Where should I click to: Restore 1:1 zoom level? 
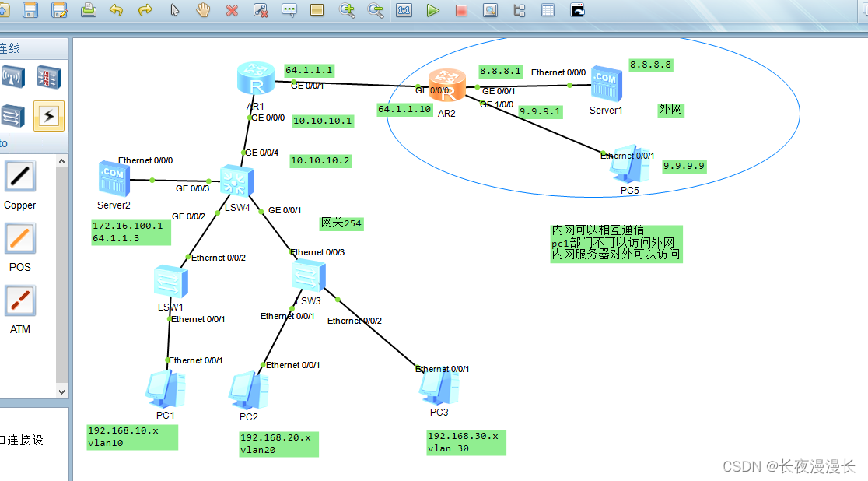coord(404,10)
